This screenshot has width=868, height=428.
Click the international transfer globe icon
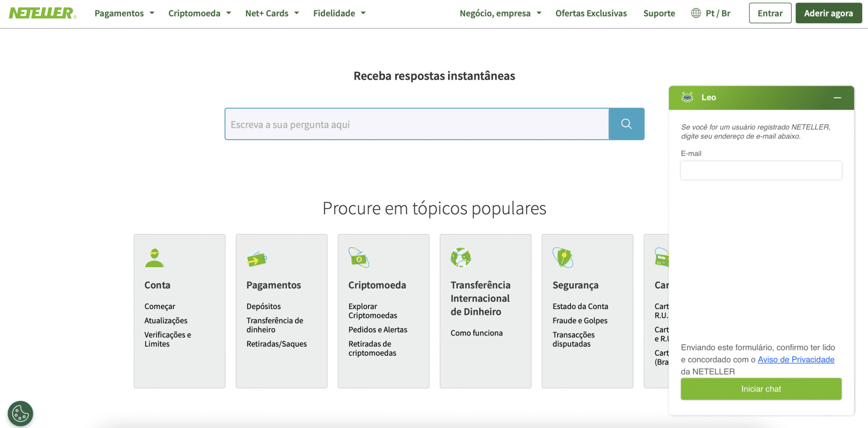point(461,257)
